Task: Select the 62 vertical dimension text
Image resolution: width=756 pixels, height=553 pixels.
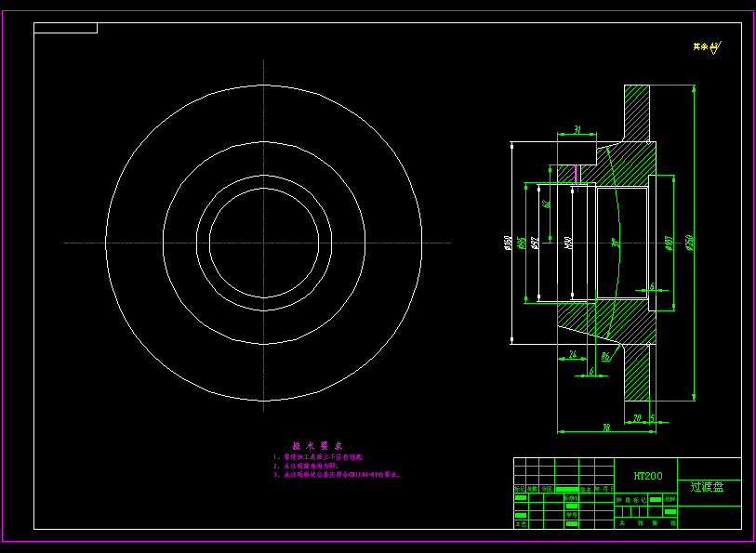Action: click(546, 204)
